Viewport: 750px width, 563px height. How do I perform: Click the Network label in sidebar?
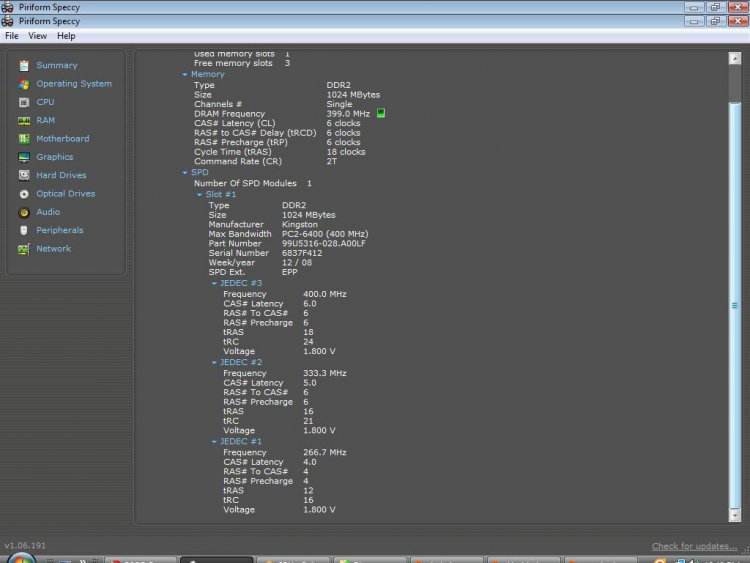(x=54, y=249)
